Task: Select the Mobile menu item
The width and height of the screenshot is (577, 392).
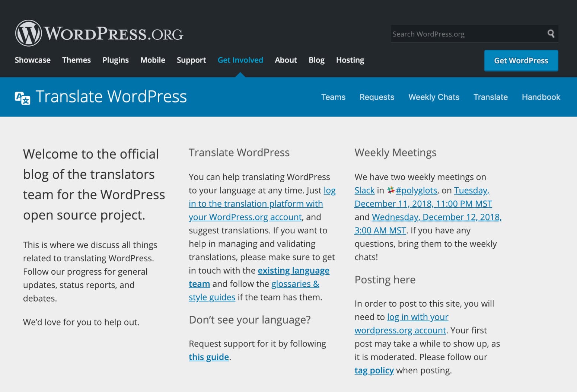Action: [153, 60]
